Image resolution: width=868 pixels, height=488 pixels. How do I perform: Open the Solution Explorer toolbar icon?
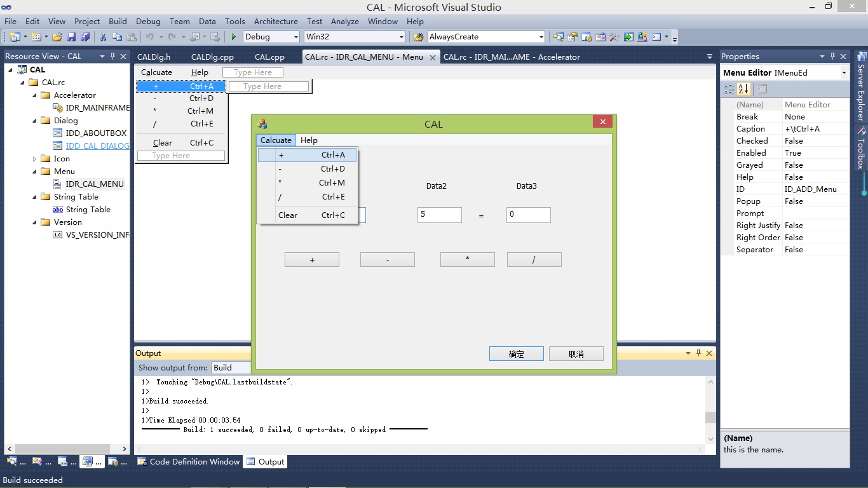click(558, 37)
